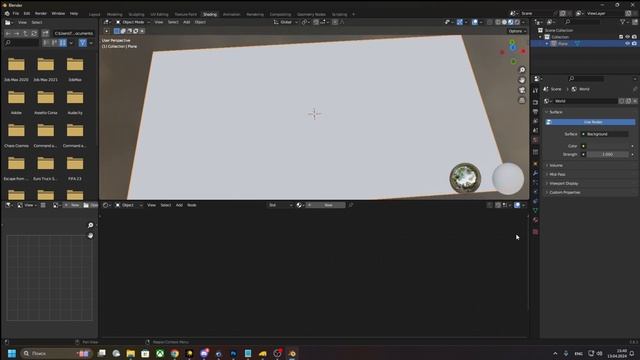Click the image editor pan hand icon
This screenshot has height=360, width=640.
91,236
